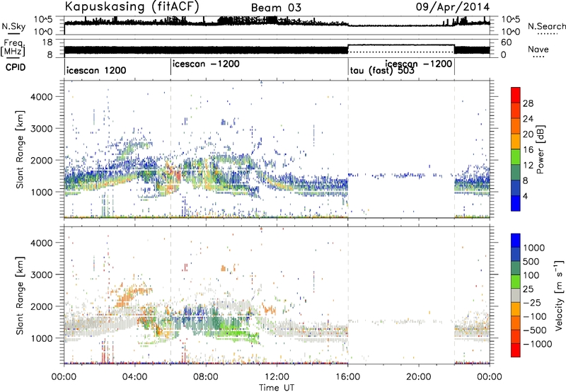Click the "Slant Range [km]" label of power panel
The image size is (566, 392).
point(20,149)
